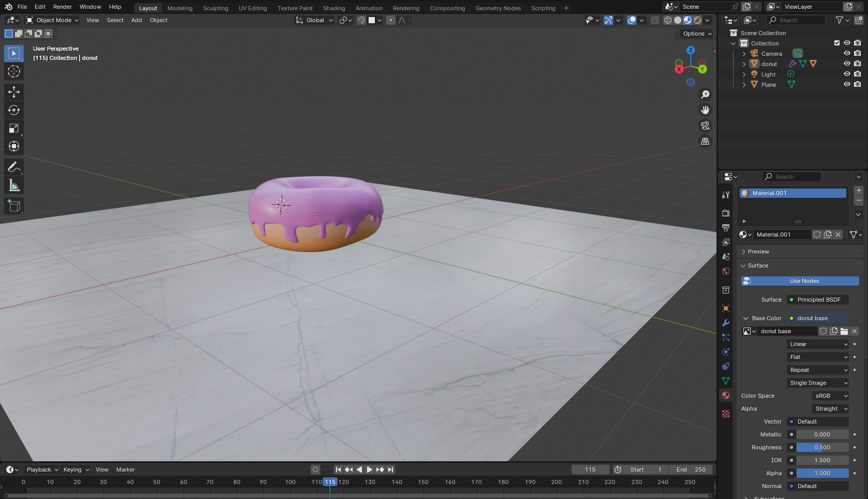
Task: Open the Keying popover in timeline
Action: pos(75,470)
